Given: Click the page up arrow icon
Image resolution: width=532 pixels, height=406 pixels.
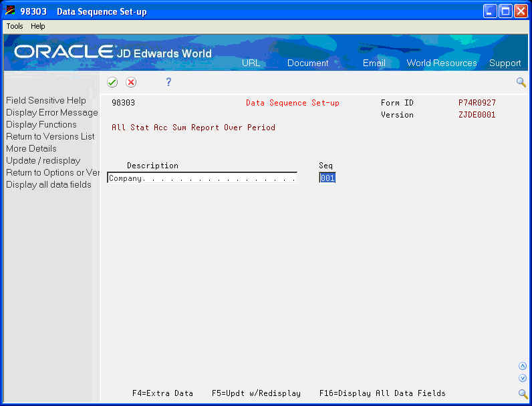Looking at the screenshot, I should pos(523,366).
